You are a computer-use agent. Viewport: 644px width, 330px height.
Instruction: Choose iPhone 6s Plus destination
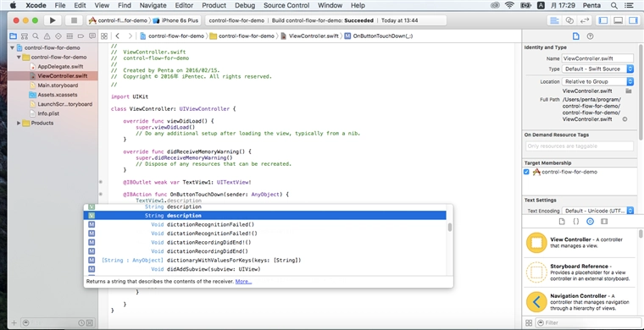tap(175, 20)
